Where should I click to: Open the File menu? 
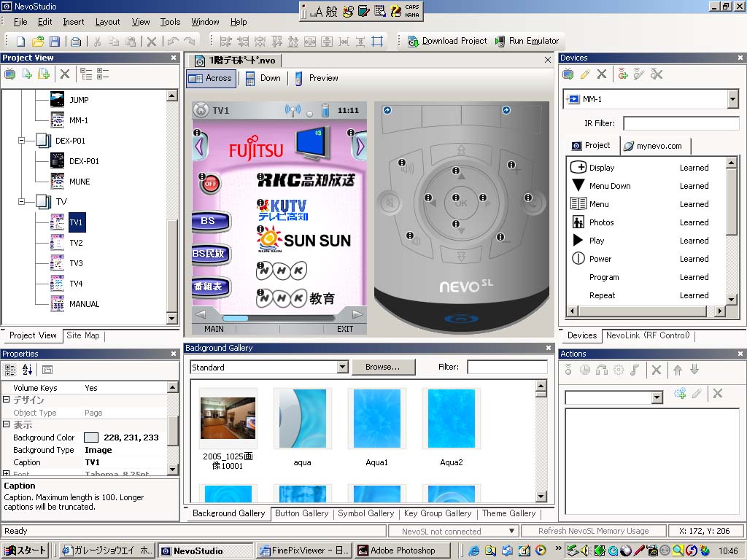point(20,22)
